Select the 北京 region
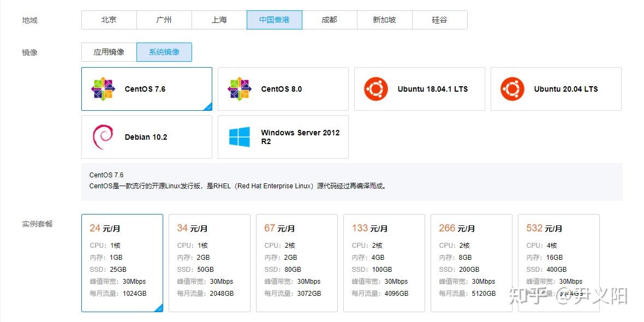The image size is (644, 322). click(x=109, y=20)
